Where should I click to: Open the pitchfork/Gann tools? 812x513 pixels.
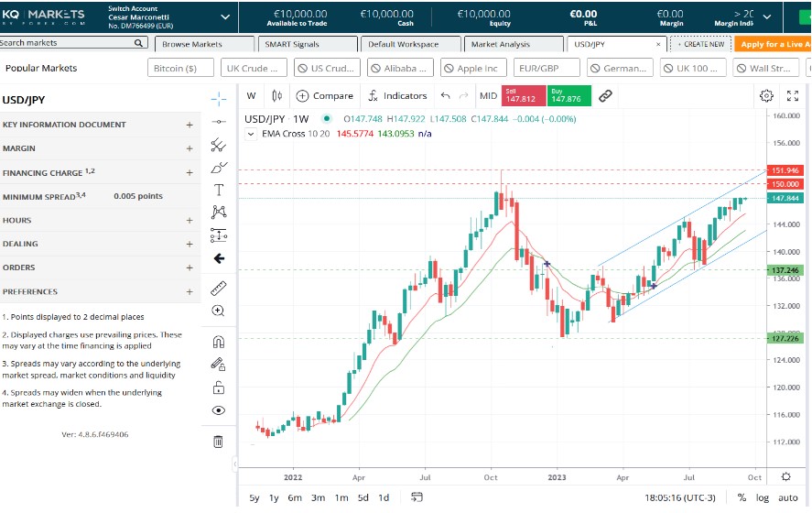click(x=219, y=145)
